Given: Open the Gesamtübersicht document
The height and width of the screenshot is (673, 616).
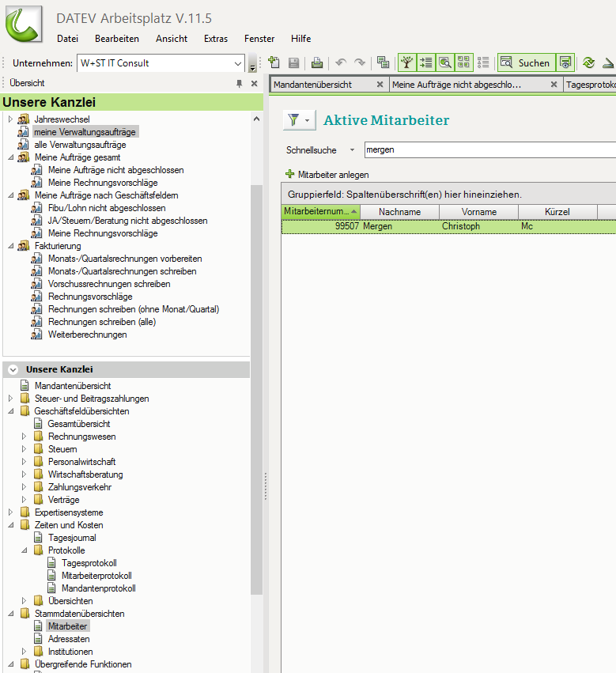Looking at the screenshot, I should point(79,424).
